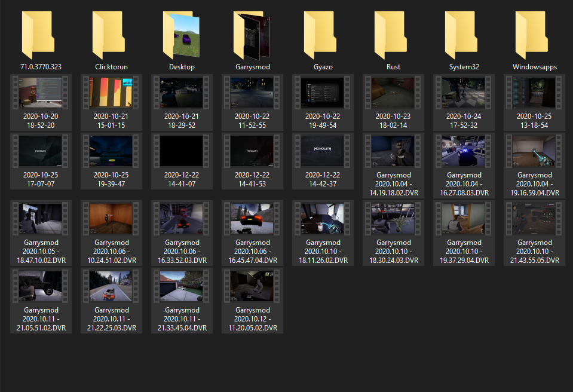Open the Clicktorun folder
The height and width of the screenshot is (392, 573).
111,40
